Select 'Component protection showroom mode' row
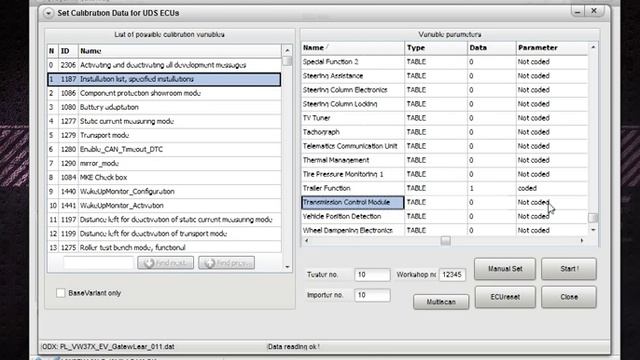Image resolution: width=640 pixels, height=360 pixels. pos(164,93)
